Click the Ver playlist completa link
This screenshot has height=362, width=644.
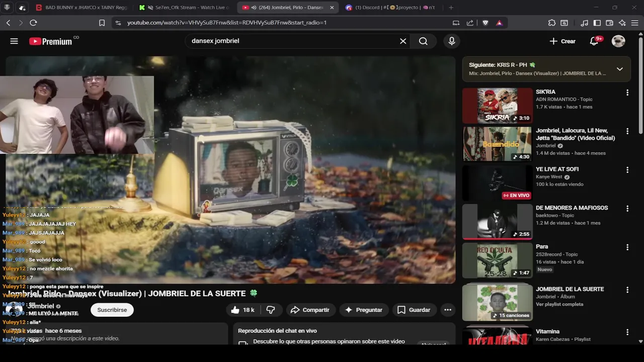[x=559, y=305]
